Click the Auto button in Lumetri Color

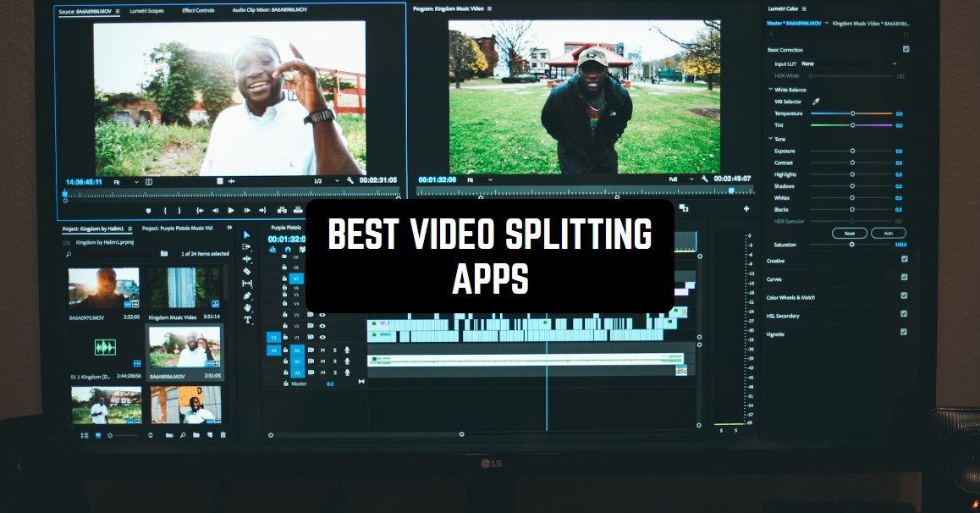[x=889, y=233]
